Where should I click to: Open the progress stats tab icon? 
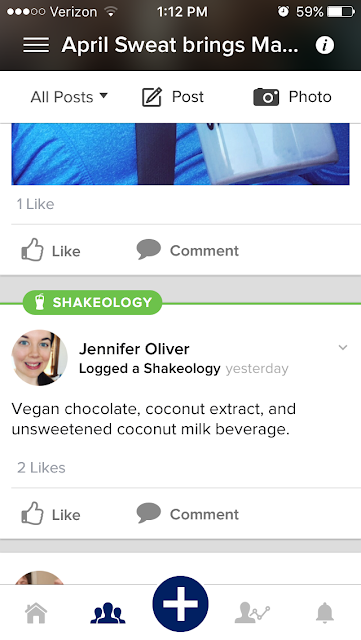(252, 613)
